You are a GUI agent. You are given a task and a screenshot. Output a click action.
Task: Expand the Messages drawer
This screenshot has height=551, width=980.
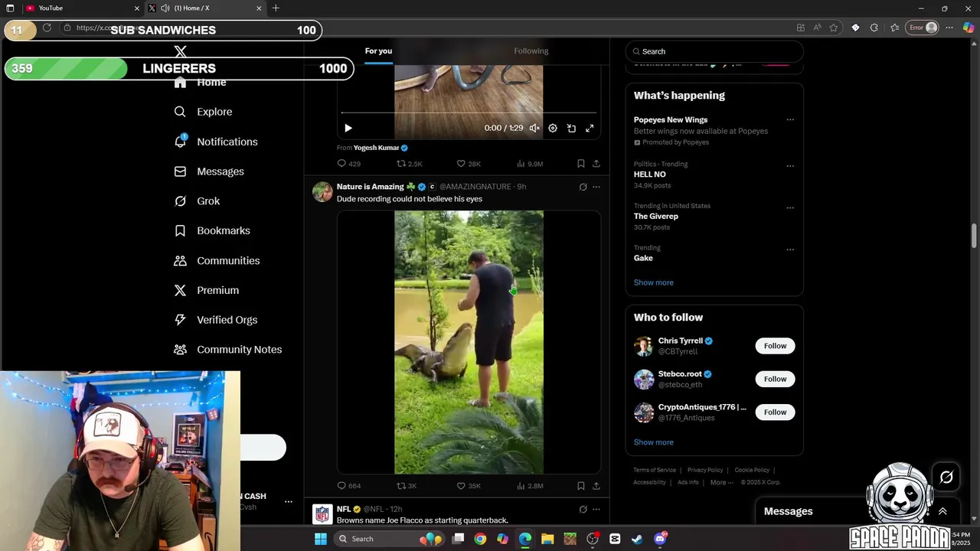pos(942,511)
